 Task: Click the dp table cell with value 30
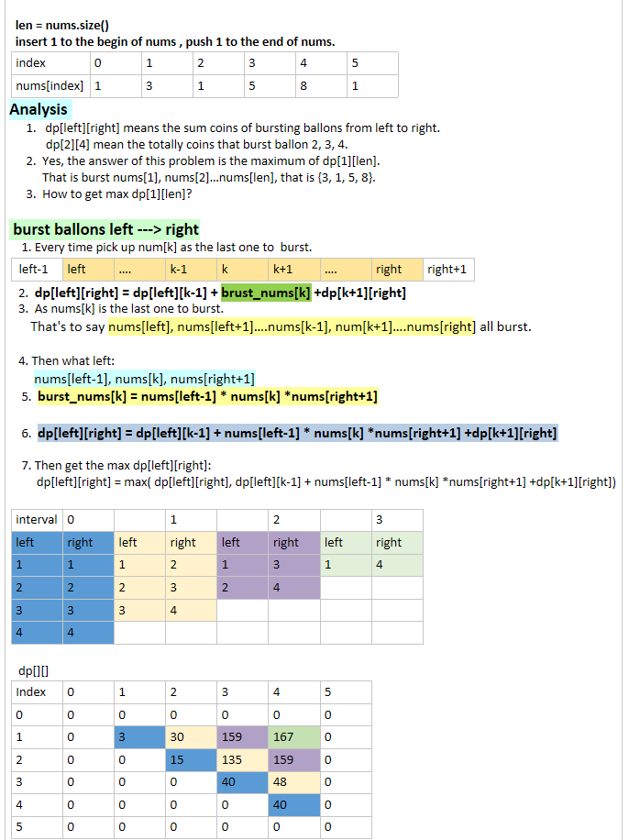(190, 736)
